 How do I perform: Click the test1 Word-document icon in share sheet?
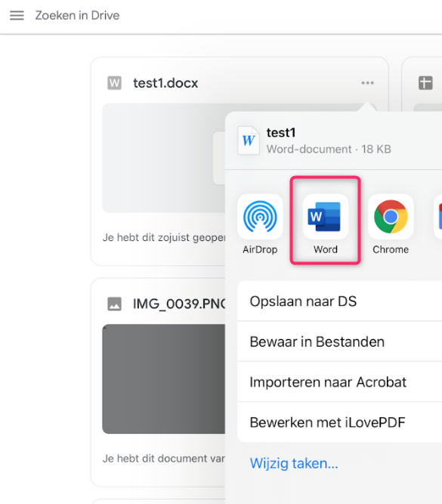(249, 141)
